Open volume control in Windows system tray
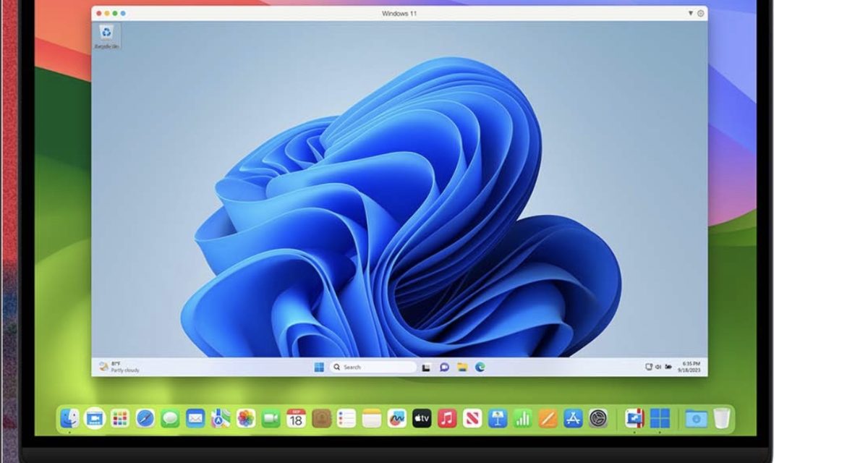 tap(658, 367)
